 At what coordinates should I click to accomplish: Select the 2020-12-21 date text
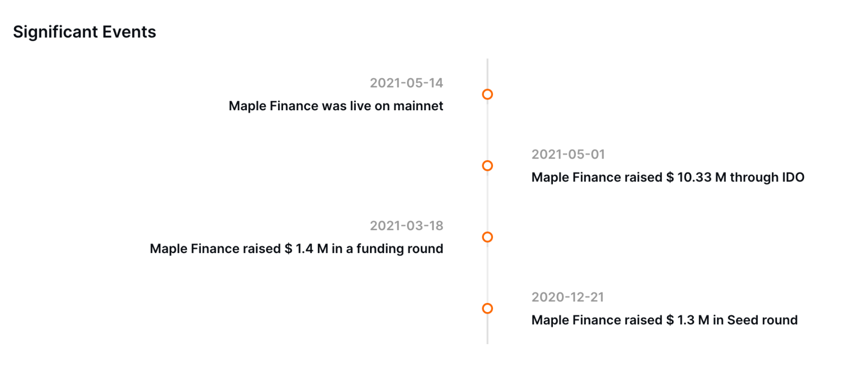(x=568, y=297)
